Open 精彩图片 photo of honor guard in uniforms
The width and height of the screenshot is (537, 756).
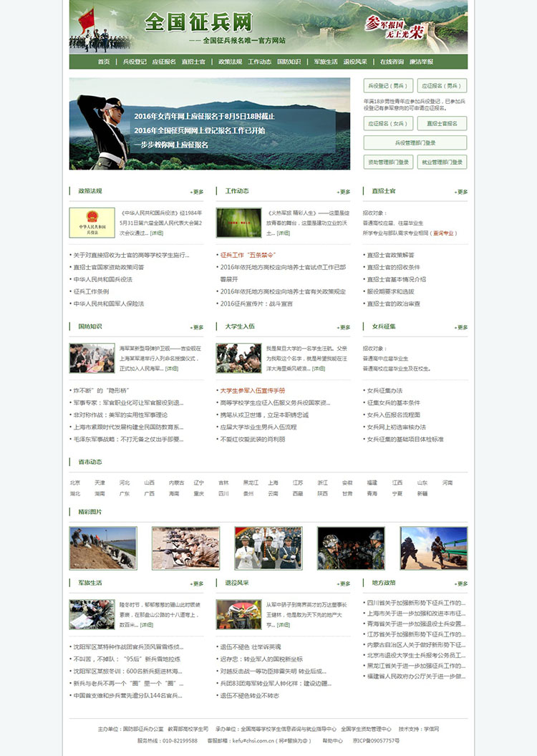[268, 548]
